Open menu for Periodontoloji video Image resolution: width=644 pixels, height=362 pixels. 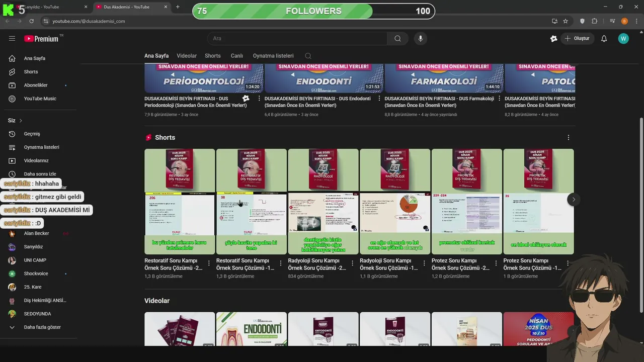[x=259, y=99]
